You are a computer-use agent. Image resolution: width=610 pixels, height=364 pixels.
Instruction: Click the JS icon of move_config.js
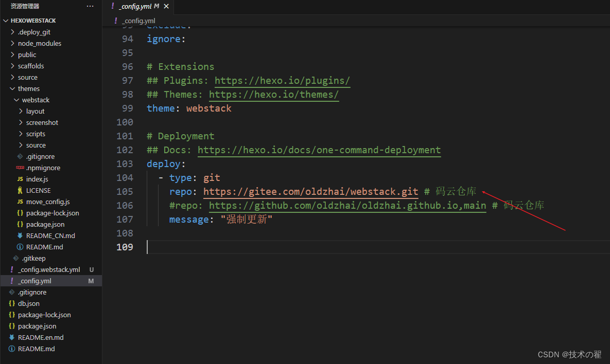coord(20,202)
